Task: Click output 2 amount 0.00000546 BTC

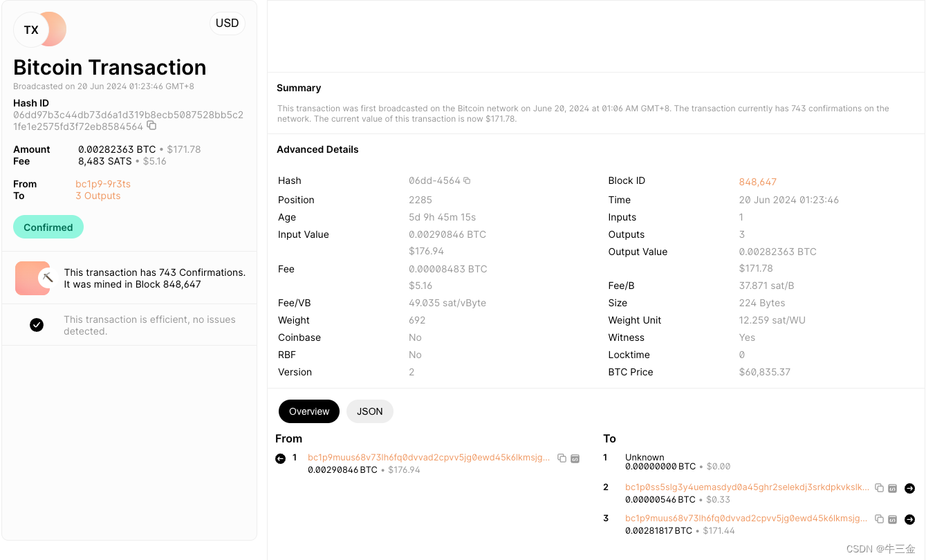Action: click(x=660, y=499)
